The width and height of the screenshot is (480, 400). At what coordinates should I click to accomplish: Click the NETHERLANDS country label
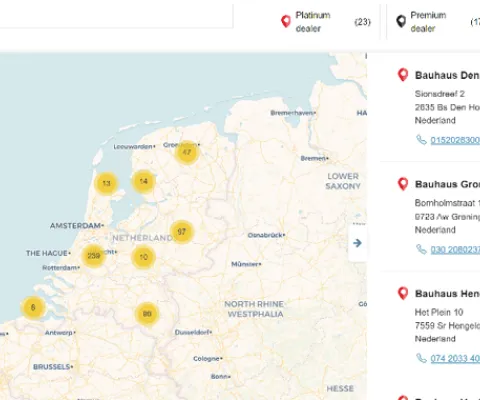[142, 238]
